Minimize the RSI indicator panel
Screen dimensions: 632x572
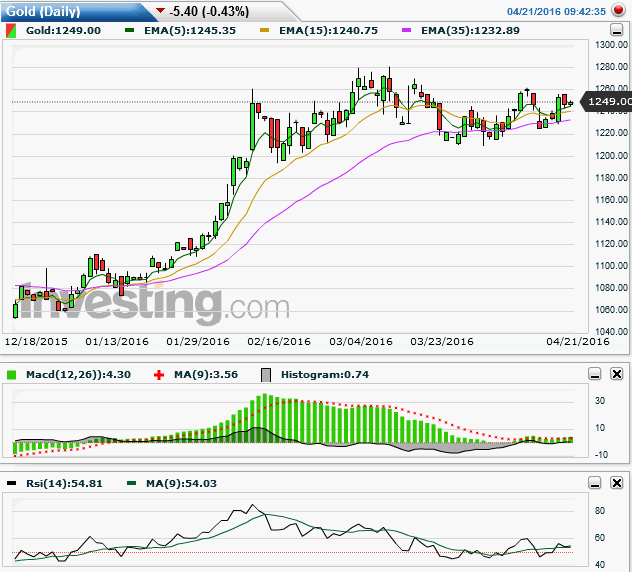pos(595,483)
